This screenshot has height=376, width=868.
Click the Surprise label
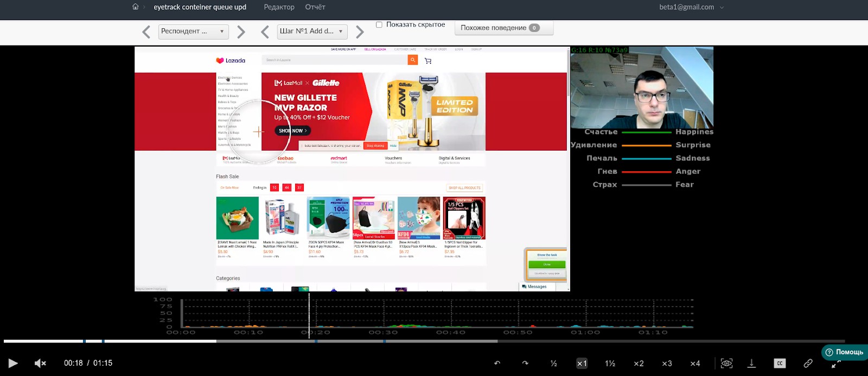click(693, 145)
